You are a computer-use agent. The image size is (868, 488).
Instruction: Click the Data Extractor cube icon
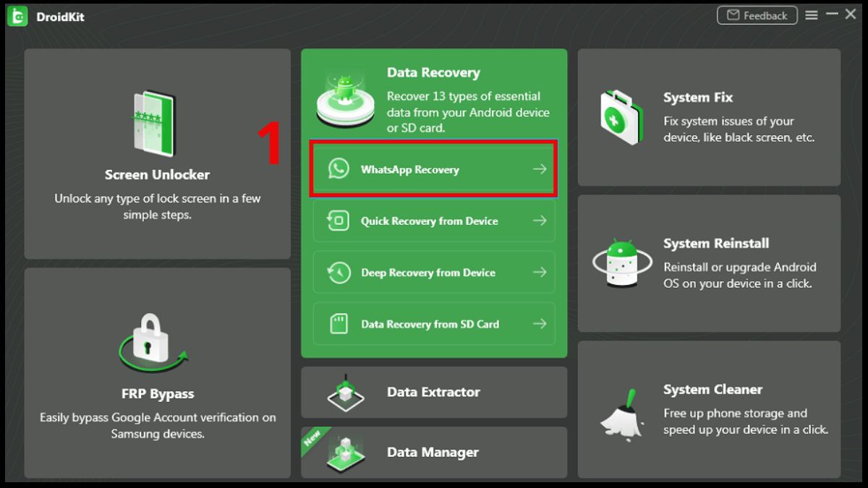[x=346, y=393]
